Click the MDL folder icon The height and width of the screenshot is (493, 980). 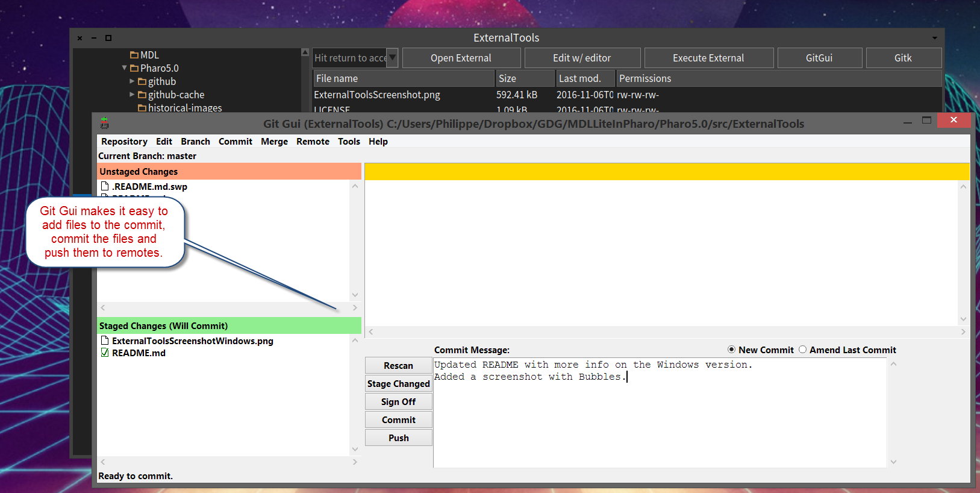pos(134,55)
